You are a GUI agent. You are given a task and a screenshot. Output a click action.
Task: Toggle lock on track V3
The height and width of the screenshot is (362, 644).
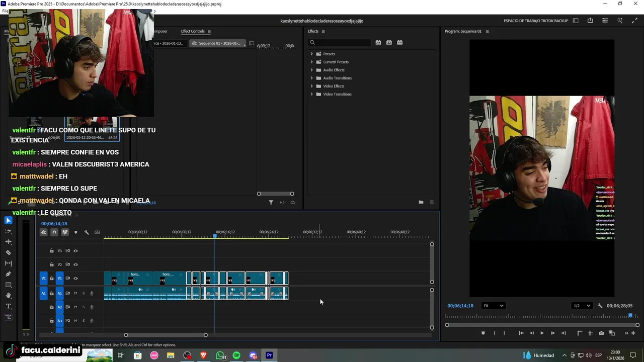[51, 251]
